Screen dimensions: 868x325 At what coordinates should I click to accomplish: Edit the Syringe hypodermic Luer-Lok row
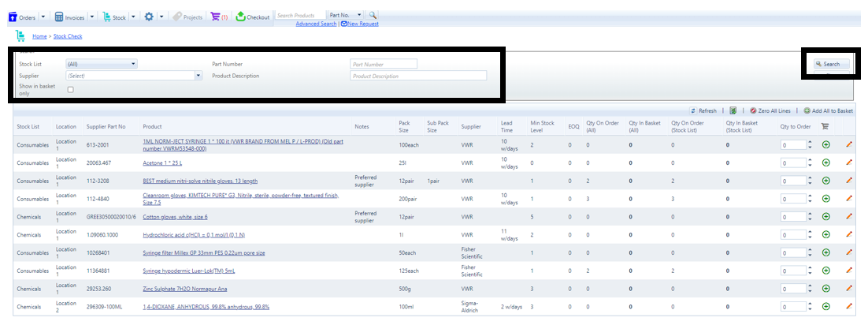[x=848, y=271]
